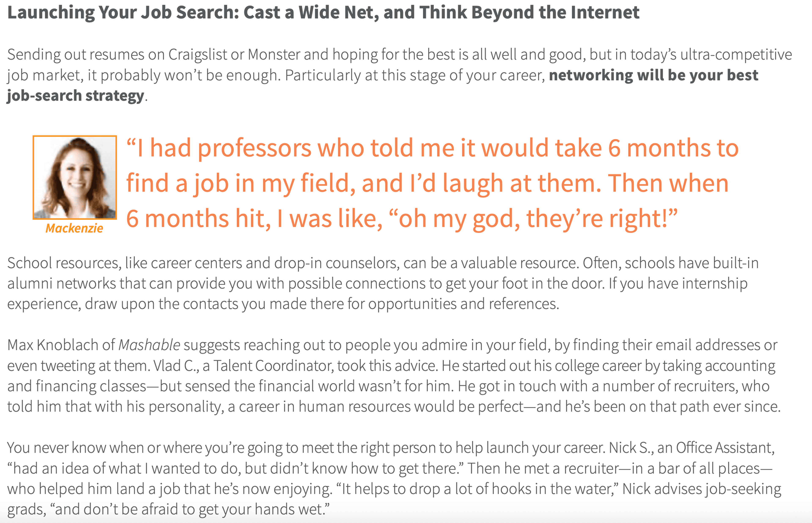Click 'Then when' in the orange quote

pos(668,183)
